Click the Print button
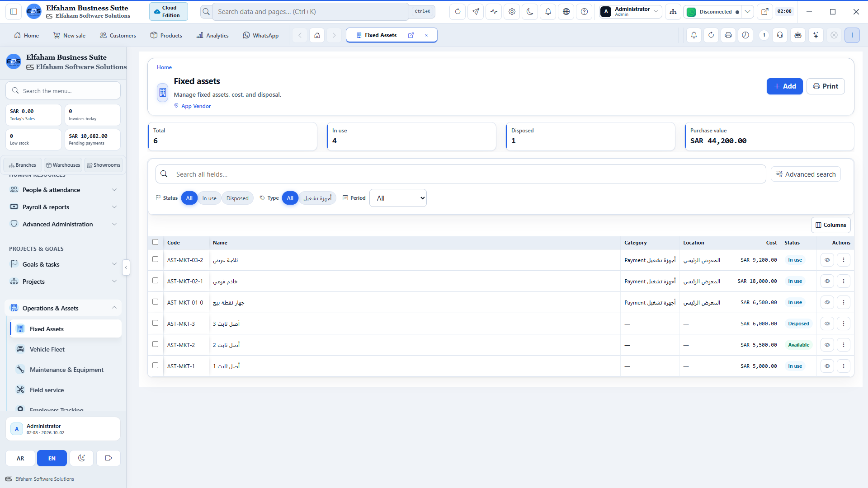The height and width of the screenshot is (488, 868). point(826,86)
